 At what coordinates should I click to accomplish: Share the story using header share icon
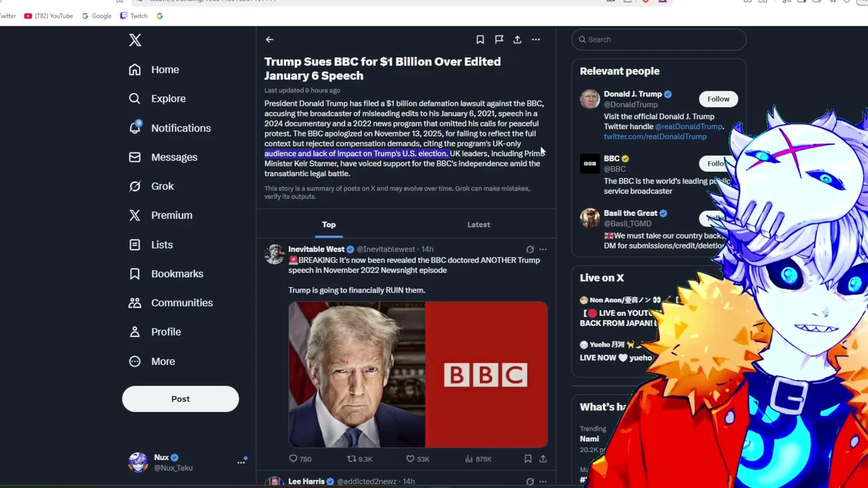point(517,40)
